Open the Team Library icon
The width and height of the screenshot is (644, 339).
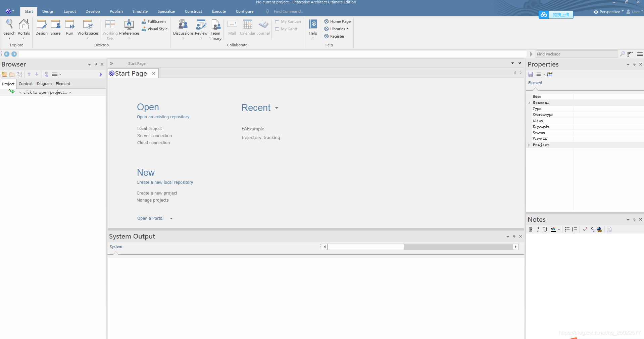point(215,30)
